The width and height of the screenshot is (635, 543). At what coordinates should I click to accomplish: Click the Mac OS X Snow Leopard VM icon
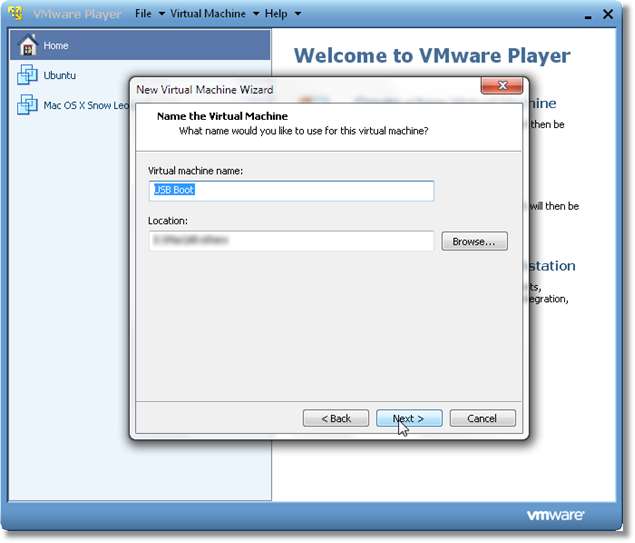point(27,104)
